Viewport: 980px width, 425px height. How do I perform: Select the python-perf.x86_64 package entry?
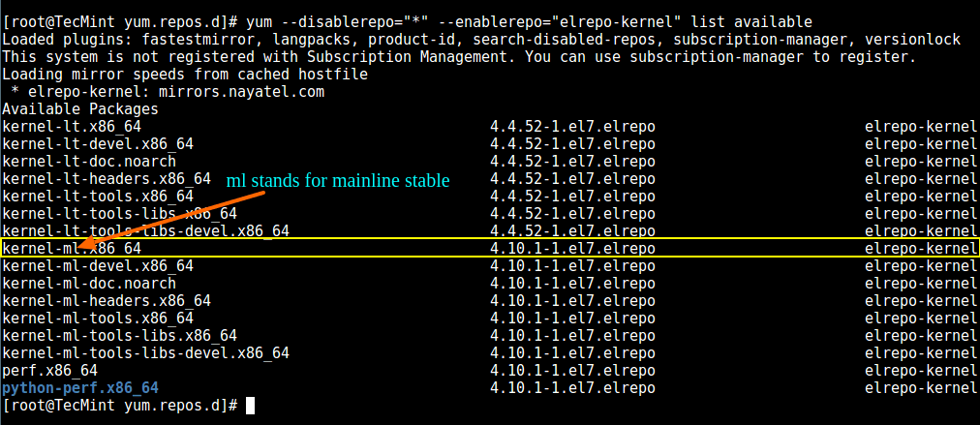click(80, 388)
